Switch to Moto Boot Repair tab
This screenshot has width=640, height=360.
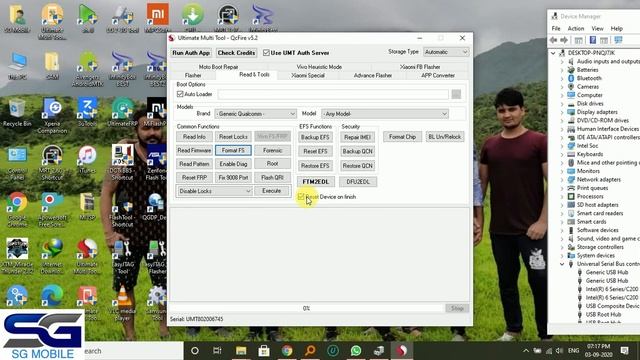click(218, 67)
